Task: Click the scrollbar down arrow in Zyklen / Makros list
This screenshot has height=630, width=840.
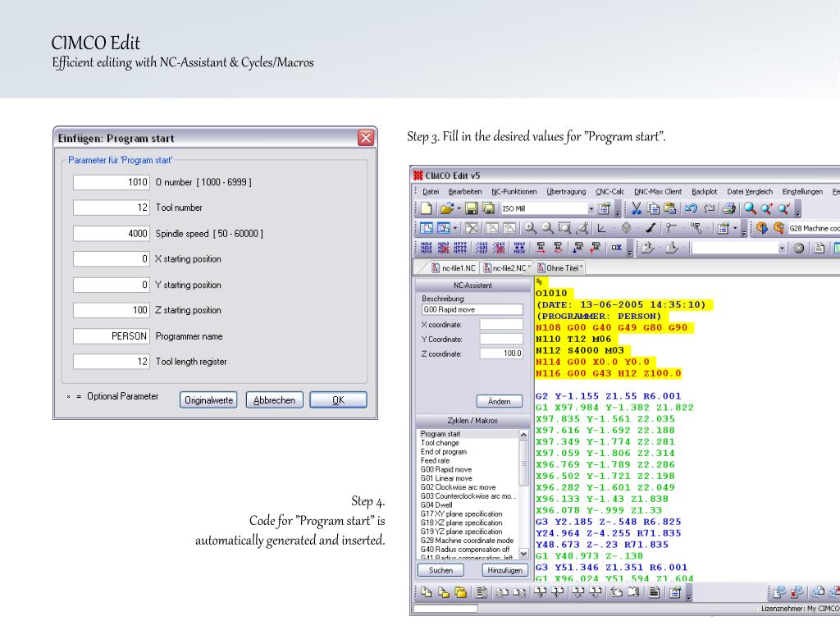Action: coord(523,554)
